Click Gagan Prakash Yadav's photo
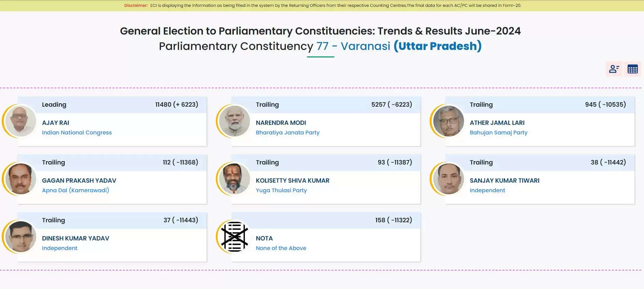The image size is (644, 289). click(21, 179)
